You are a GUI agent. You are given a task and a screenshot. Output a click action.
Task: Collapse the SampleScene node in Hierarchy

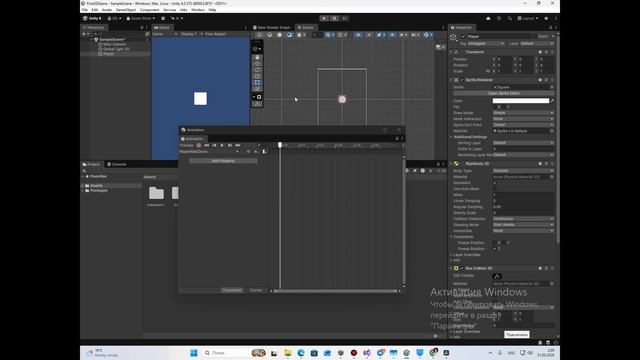(92, 40)
